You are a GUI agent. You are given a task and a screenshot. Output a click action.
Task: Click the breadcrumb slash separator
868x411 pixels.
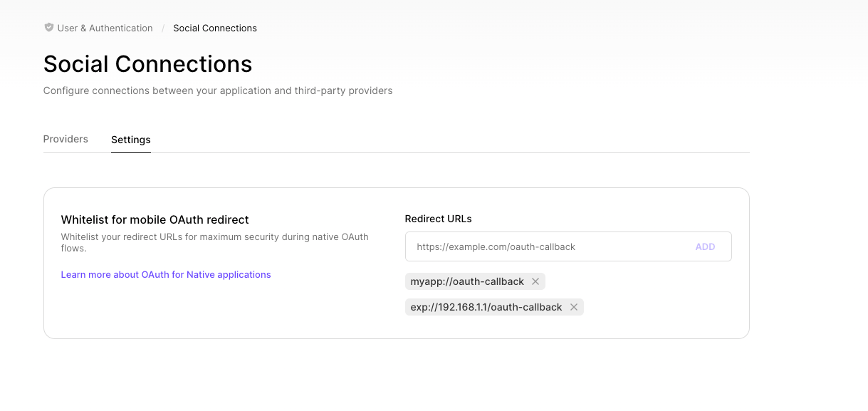pos(162,28)
